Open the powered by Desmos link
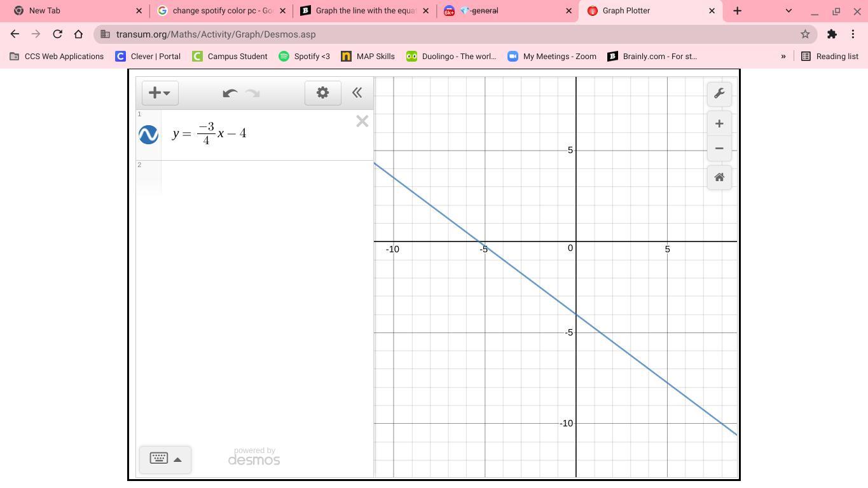 click(x=254, y=456)
